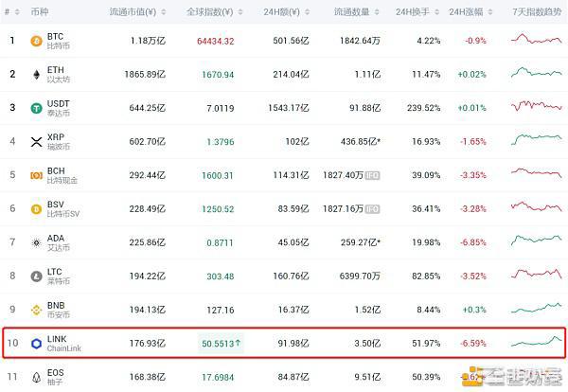Click XRP circulating supply 436.85亿
Image resolution: width=568 pixels, height=392 pixels.
point(361,142)
